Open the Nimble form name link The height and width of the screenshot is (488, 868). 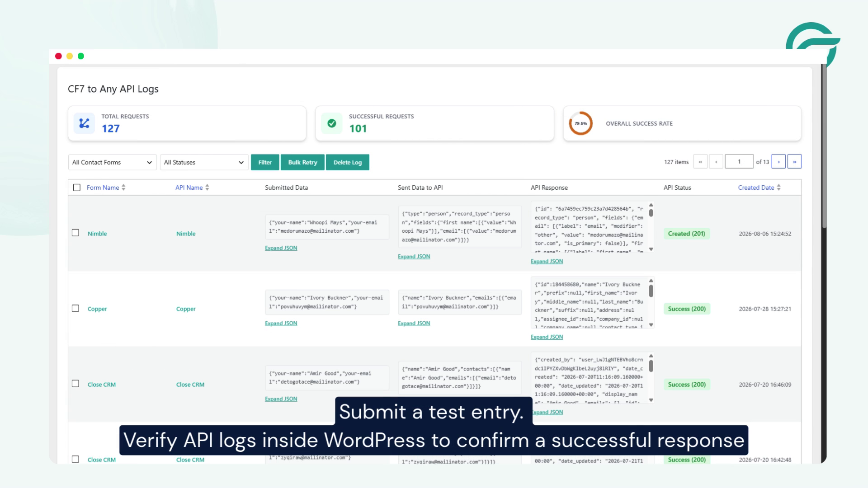(97, 234)
